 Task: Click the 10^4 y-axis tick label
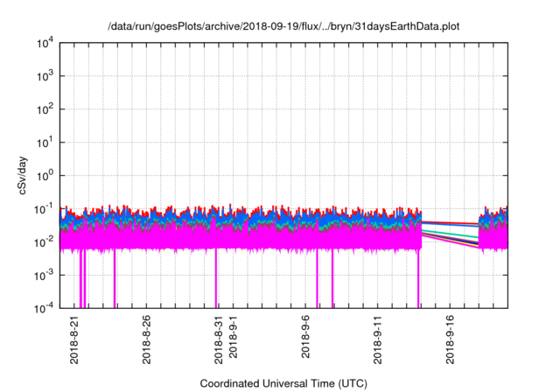click(45, 43)
